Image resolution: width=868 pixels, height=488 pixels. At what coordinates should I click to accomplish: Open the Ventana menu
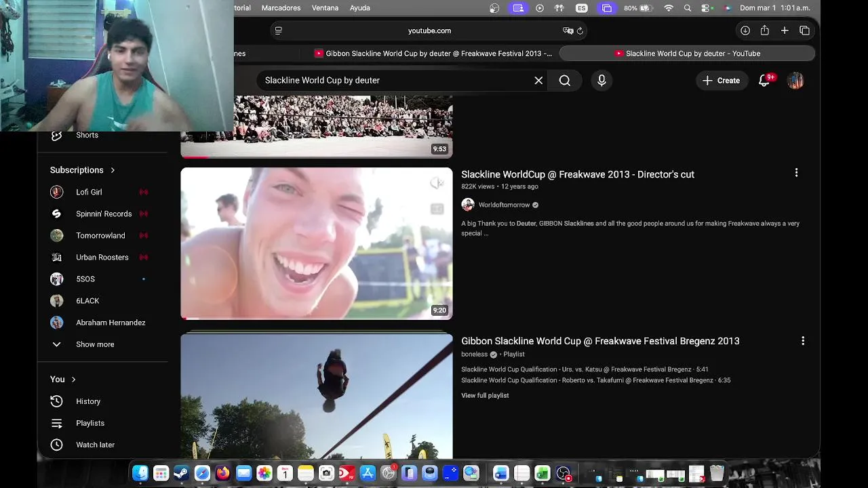click(x=325, y=8)
